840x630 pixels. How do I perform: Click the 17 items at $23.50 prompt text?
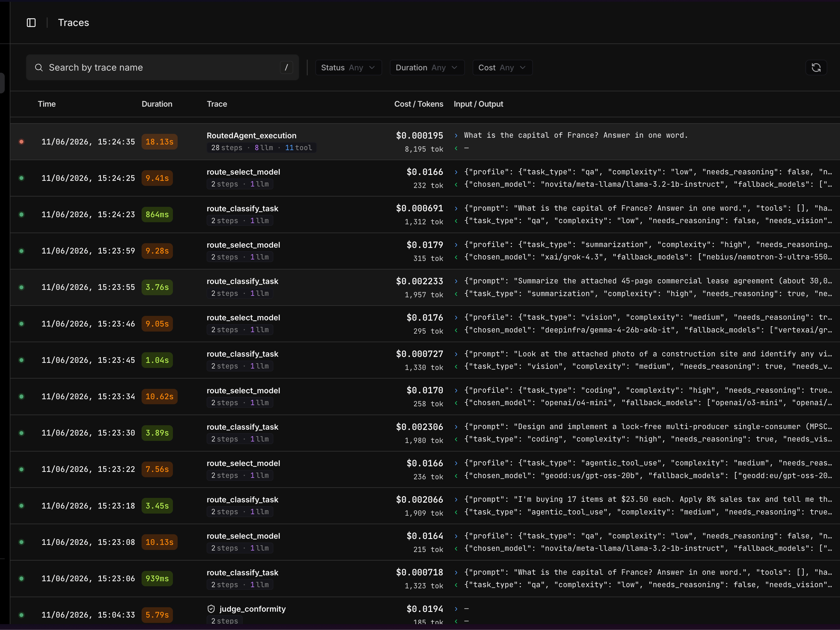[648, 499]
